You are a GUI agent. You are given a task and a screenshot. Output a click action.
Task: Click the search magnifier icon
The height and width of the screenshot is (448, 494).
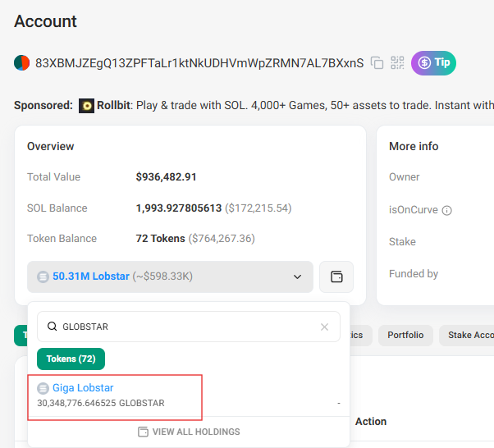point(52,327)
